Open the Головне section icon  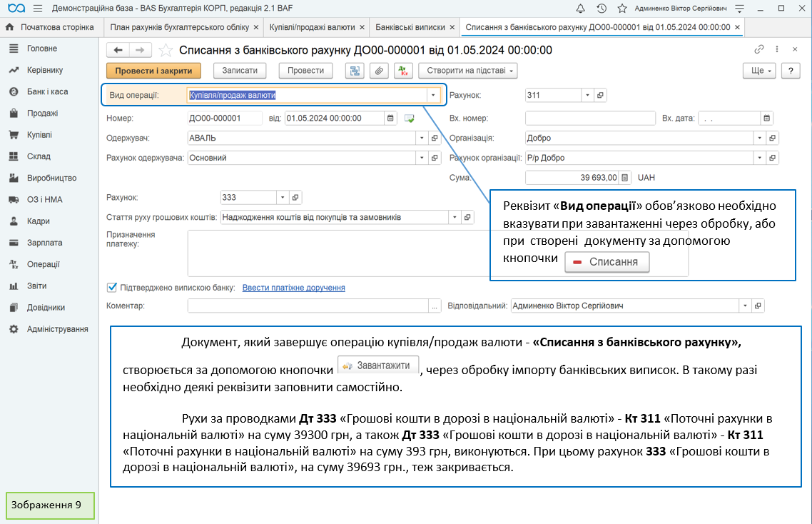click(x=14, y=49)
